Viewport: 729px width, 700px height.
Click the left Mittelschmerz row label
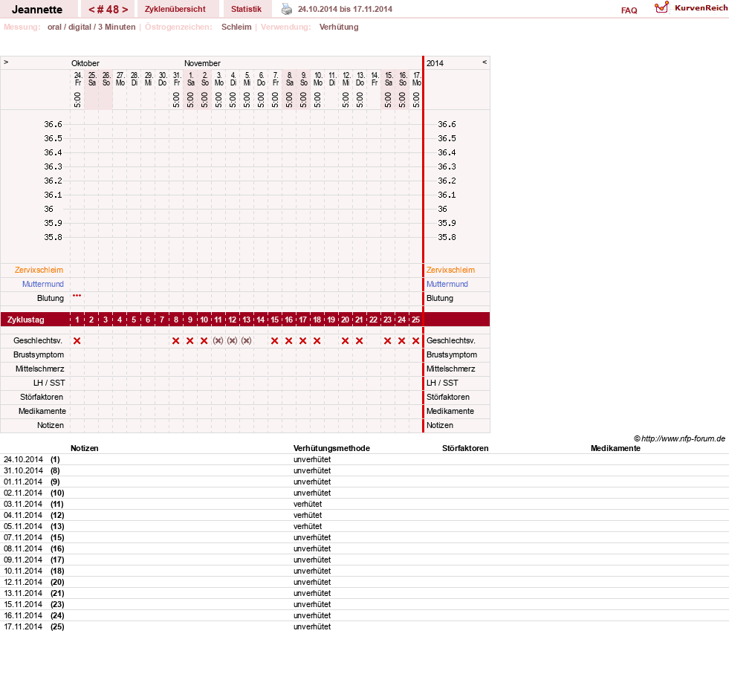coord(39,369)
